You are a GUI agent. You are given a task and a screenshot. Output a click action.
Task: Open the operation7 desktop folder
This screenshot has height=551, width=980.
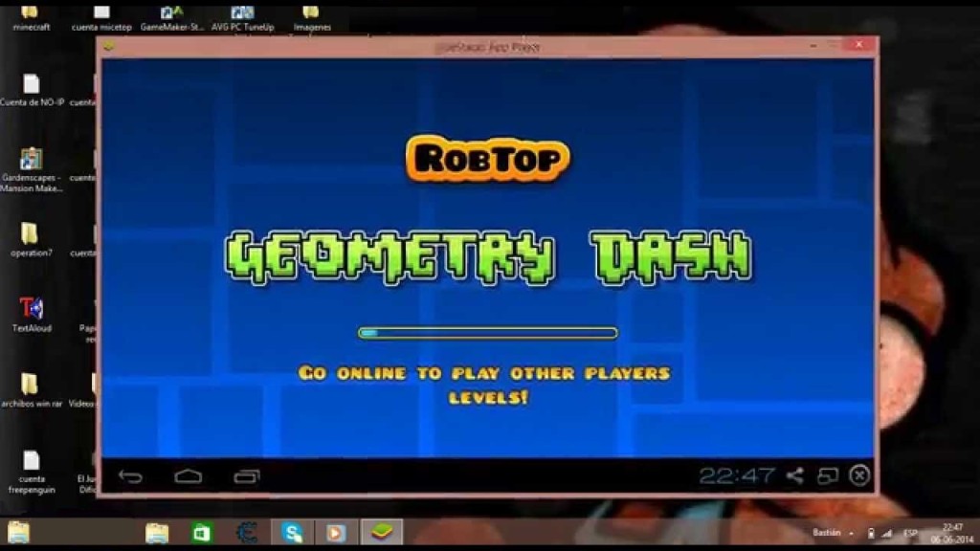pyautogui.click(x=32, y=240)
